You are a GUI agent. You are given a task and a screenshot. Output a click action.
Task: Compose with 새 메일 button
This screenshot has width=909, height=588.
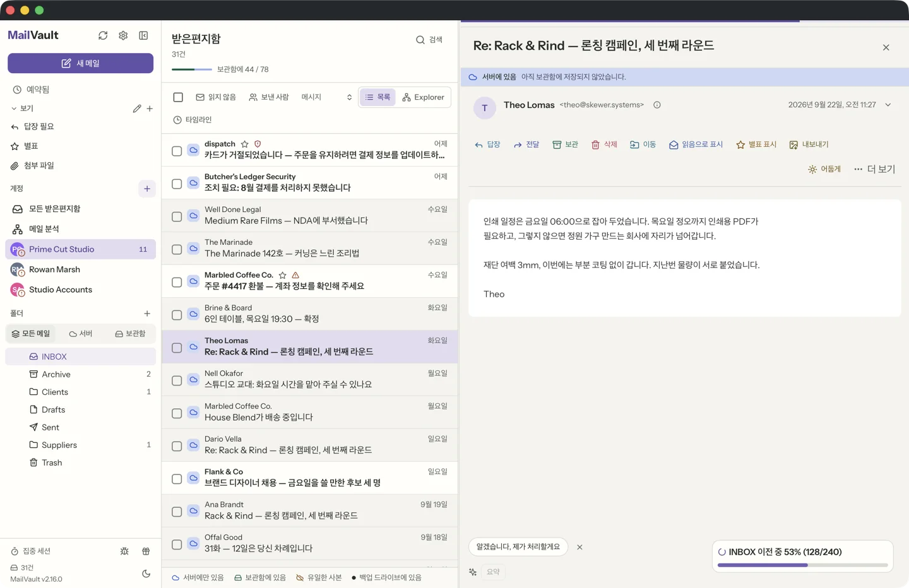tap(80, 63)
